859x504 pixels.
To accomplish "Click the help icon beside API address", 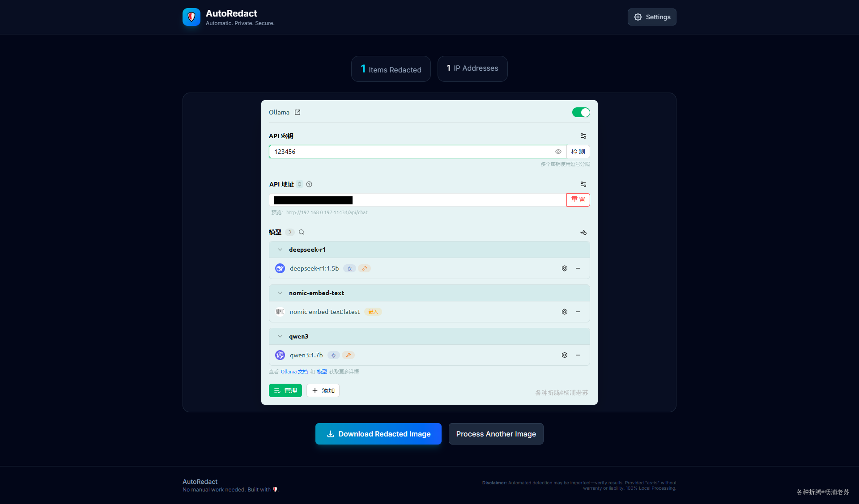I will pyautogui.click(x=309, y=184).
